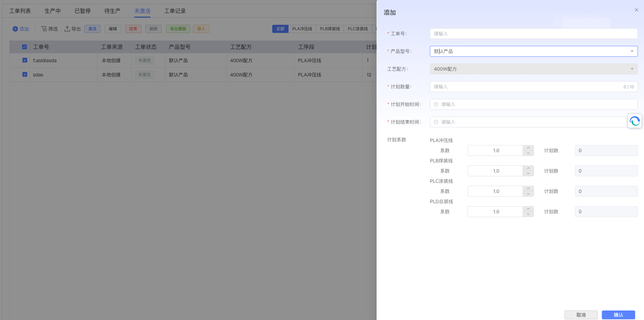The width and height of the screenshot is (644, 320).
Task: Uncheck the sdas work order row
Action: click(24, 74)
